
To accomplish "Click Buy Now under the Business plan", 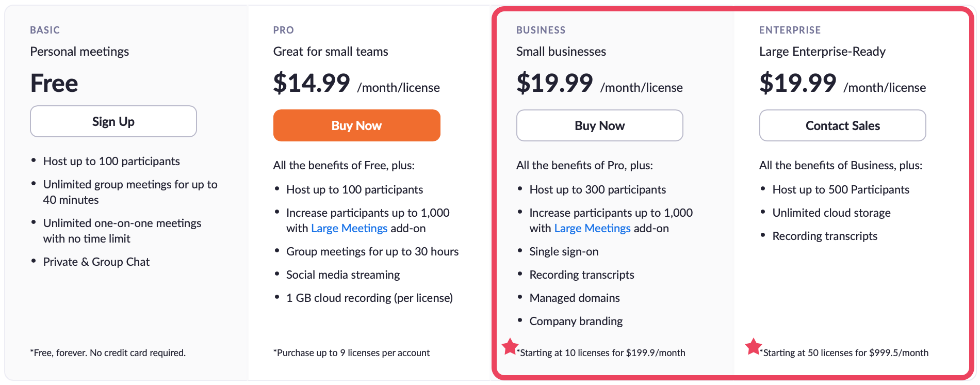I will coord(599,125).
